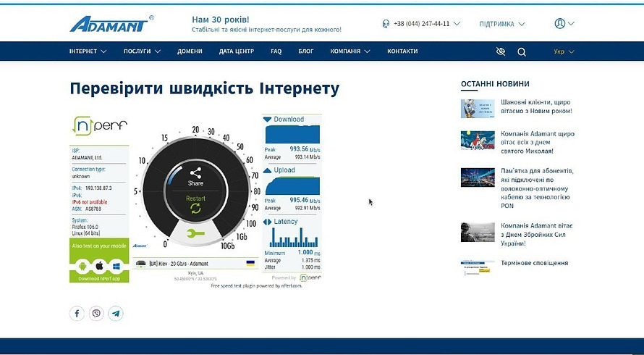The height and width of the screenshot is (355, 644).
Task: Open site search magnifier icon
Action: [x=522, y=52]
